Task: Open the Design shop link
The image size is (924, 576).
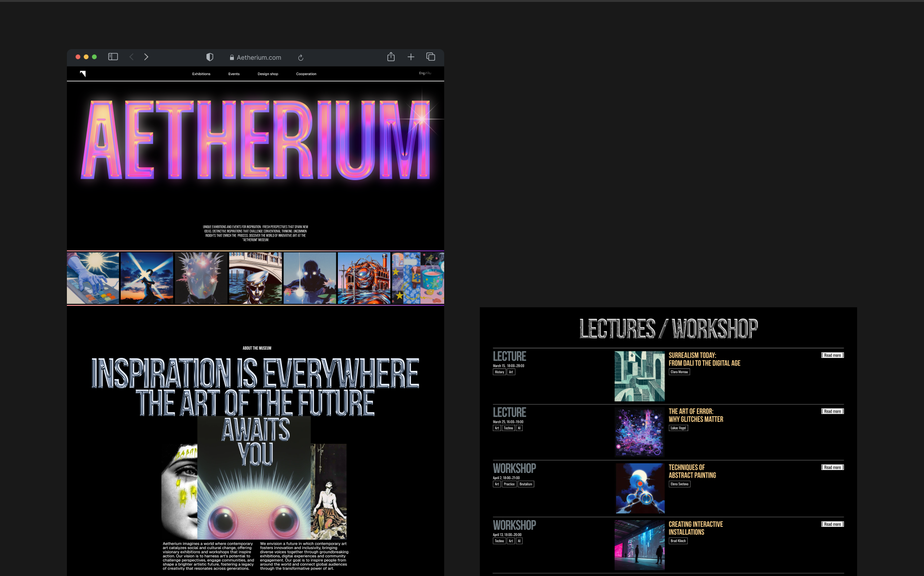Action: tap(268, 74)
